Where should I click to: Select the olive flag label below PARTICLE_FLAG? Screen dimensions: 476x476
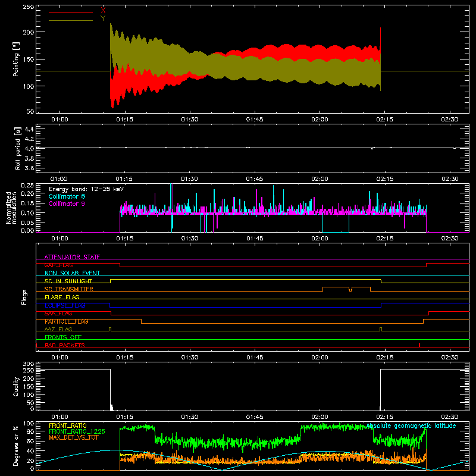point(58,330)
